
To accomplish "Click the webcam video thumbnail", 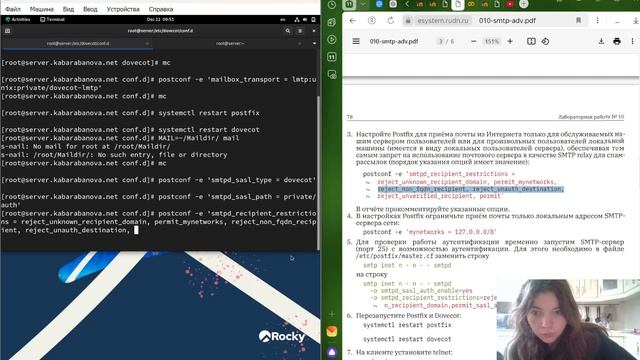I will click(568, 320).
